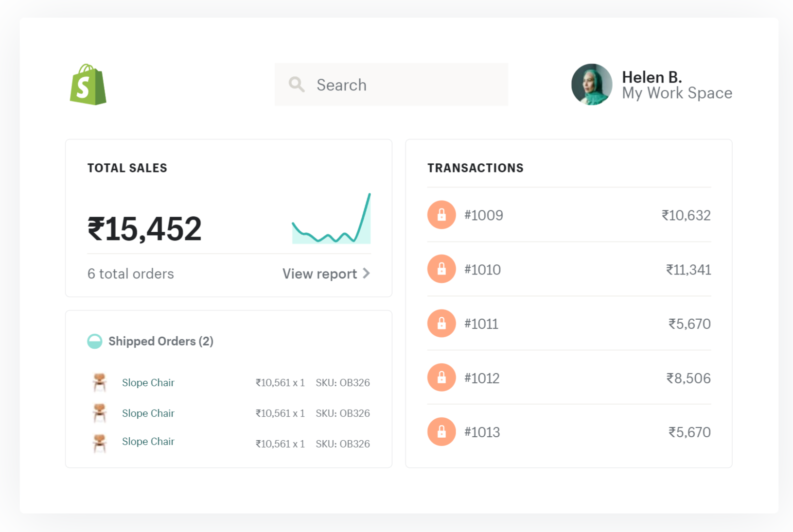
Task: Click the lock icon for transaction #1010
Action: tap(441, 269)
